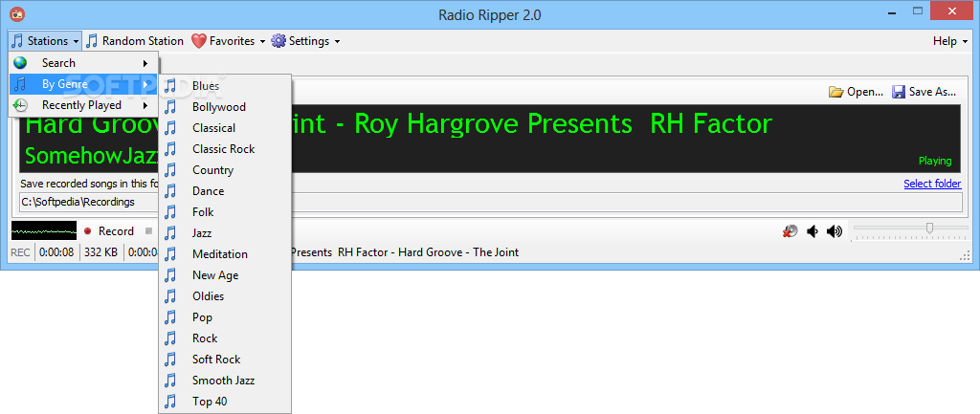Mute audio using the red-X speaker icon
The width and height of the screenshot is (980, 414).
pos(790,231)
